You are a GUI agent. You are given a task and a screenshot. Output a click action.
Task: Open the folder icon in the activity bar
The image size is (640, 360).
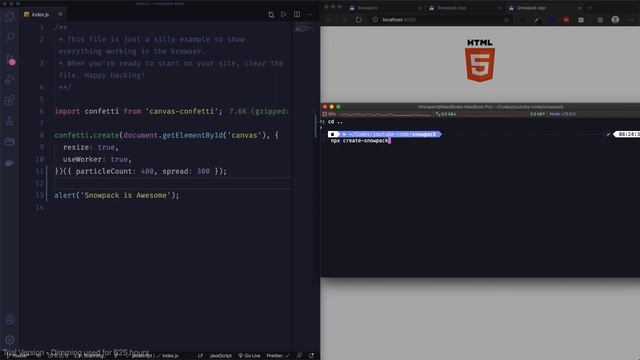[x=10, y=142]
